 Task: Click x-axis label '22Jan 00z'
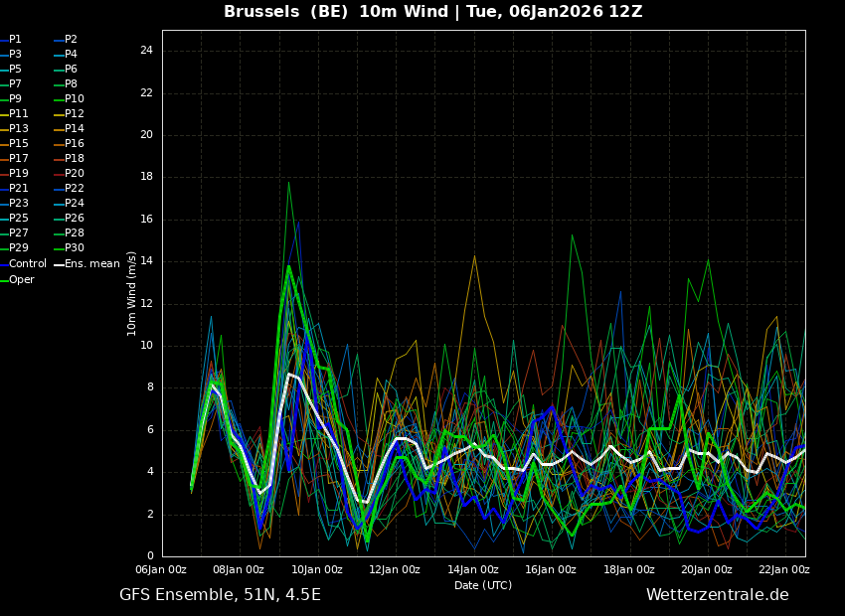[x=784, y=569]
